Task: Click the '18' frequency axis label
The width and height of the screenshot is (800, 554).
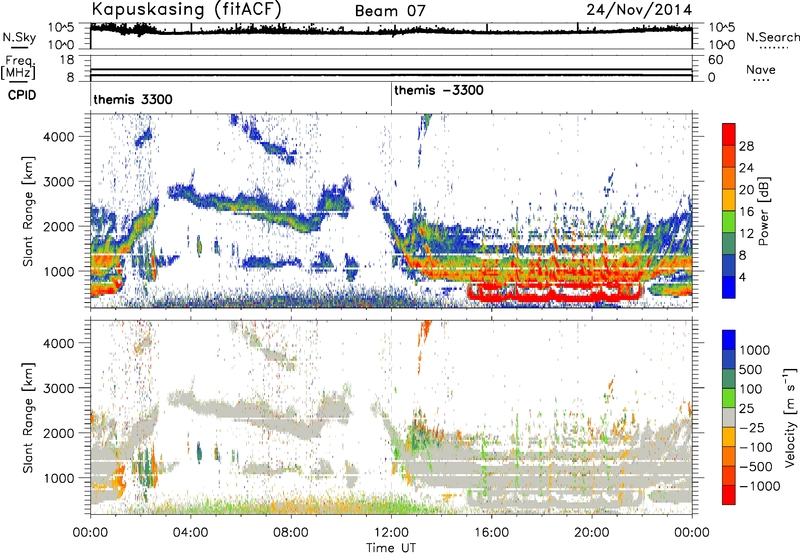Action: [67, 60]
